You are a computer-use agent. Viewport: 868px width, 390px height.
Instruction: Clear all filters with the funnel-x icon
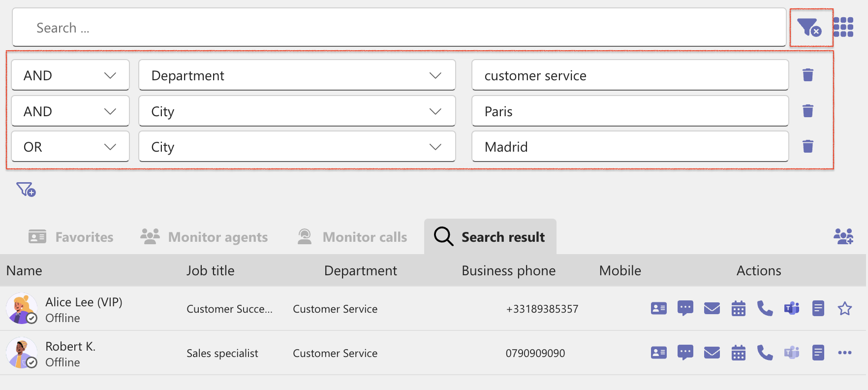[x=809, y=28]
